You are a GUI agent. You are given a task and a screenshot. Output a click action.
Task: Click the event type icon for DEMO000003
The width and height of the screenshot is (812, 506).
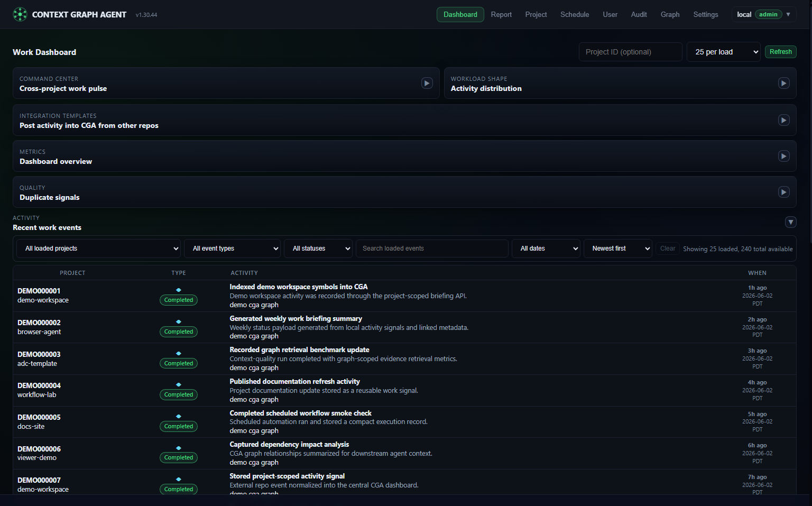[179, 353]
